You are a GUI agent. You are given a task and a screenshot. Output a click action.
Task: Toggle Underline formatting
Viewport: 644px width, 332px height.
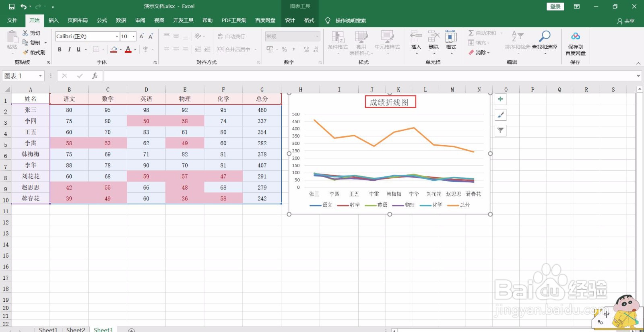[78, 49]
